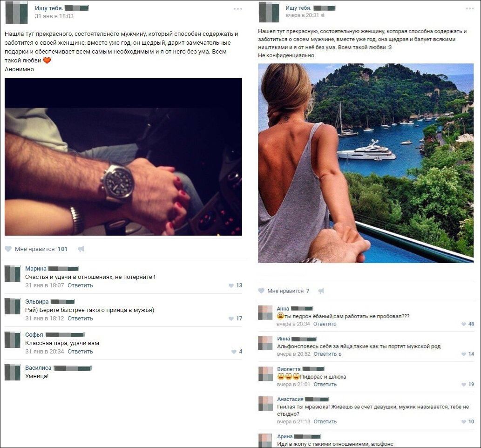Image resolution: width=481 pixels, height=448 pixels.
Task: Open the left post's community avatar
Action: [x=17, y=13]
